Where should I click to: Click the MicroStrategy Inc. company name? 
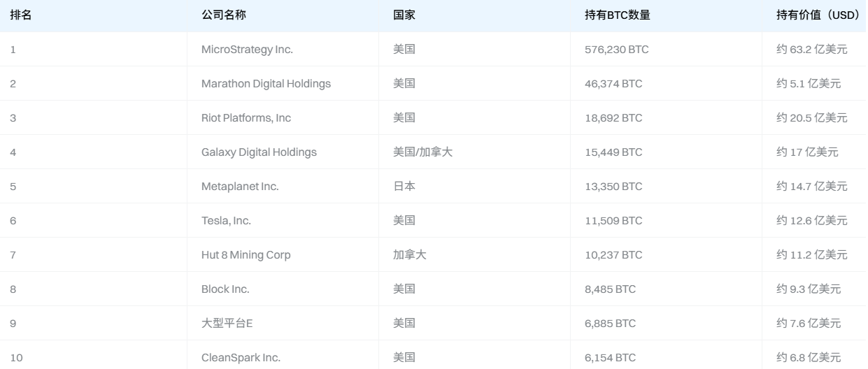[247, 50]
